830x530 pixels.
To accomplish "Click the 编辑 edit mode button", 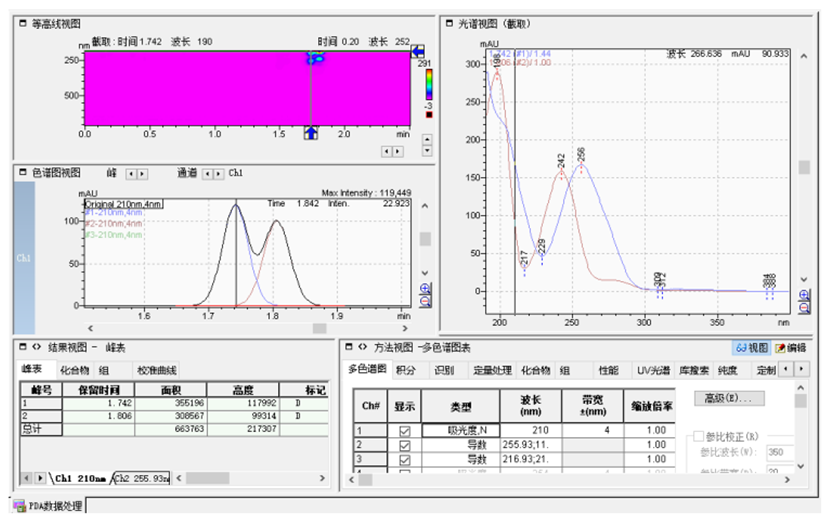I will point(791,348).
